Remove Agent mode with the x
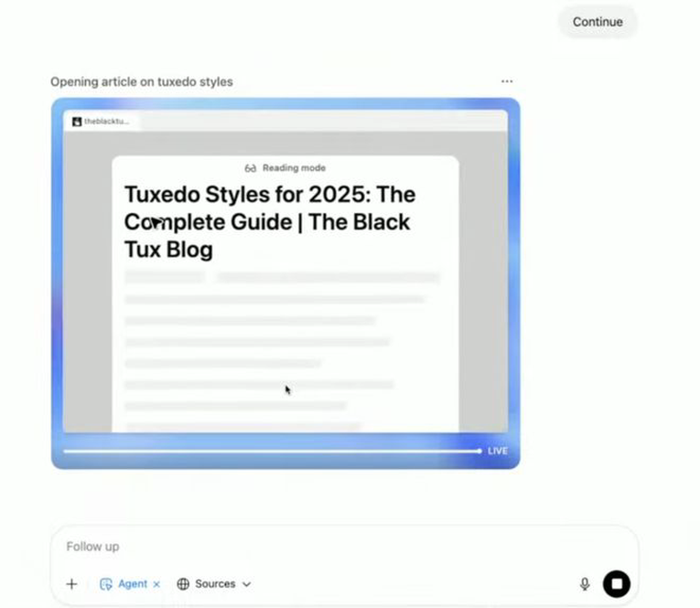Viewport: 700px width, 608px height. [156, 584]
